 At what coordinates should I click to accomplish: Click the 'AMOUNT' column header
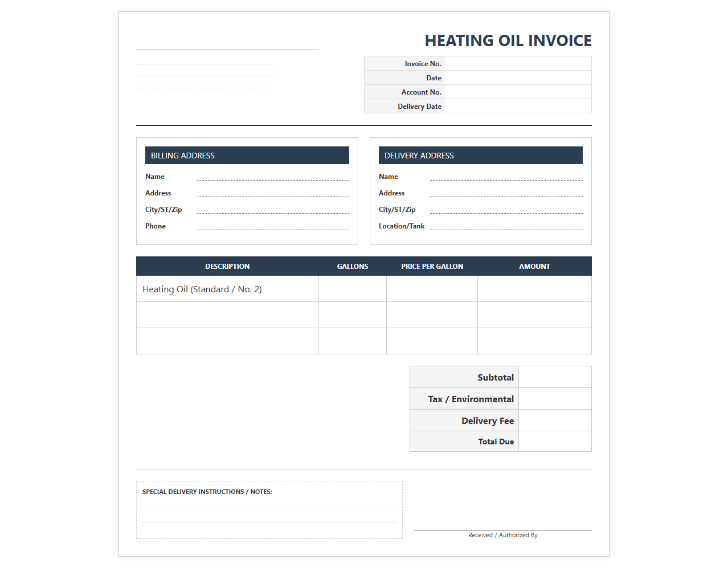534,266
